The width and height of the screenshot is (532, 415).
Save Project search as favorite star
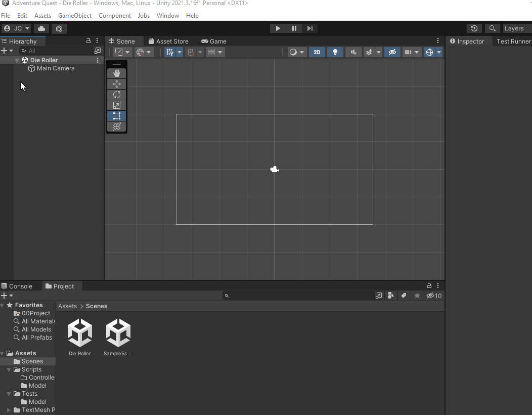[x=417, y=296]
